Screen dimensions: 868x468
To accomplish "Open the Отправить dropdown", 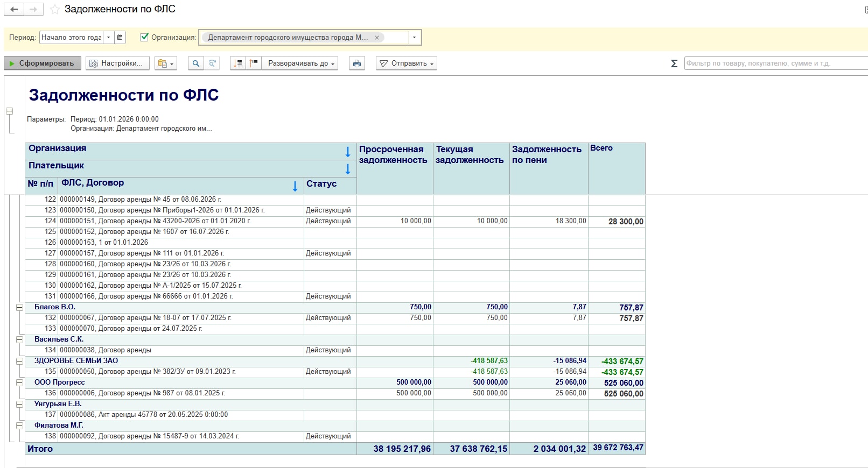I will tap(407, 63).
